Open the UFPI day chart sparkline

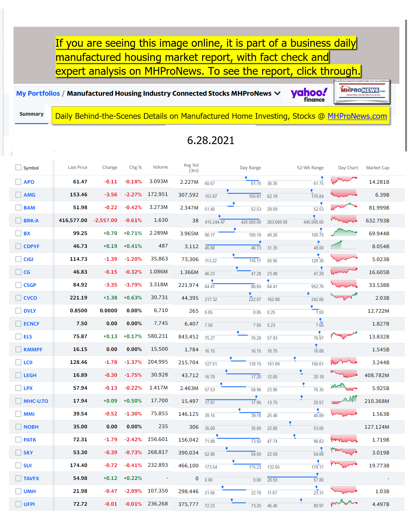[344, 503]
